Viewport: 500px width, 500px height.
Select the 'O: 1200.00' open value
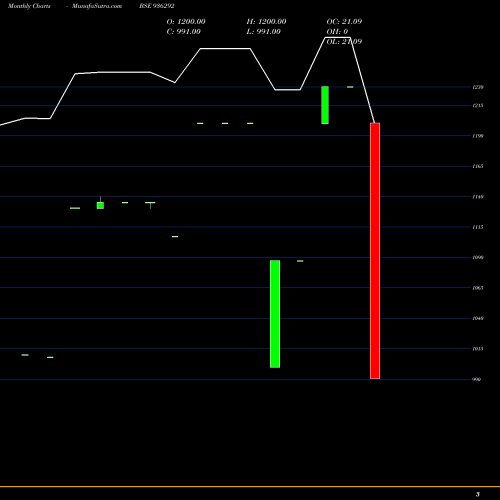[x=186, y=22]
